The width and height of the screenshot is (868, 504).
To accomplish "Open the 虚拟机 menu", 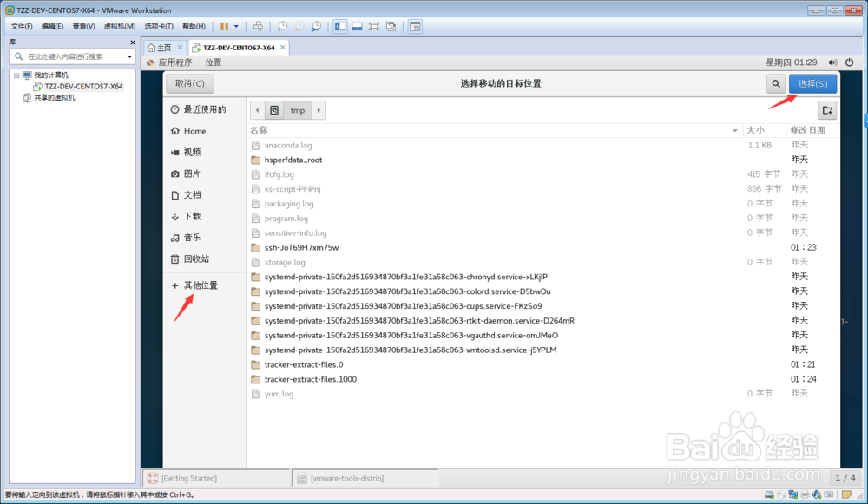I will [x=122, y=26].
